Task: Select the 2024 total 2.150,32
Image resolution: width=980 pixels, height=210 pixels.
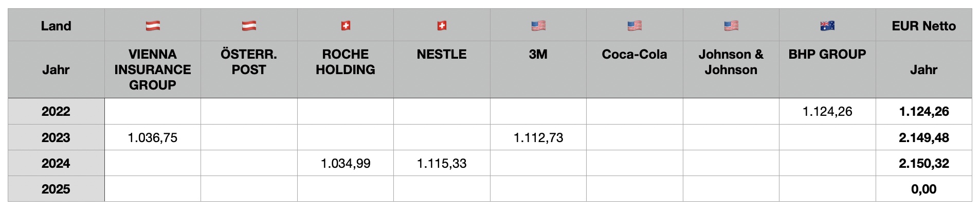Action: [923, 163]
